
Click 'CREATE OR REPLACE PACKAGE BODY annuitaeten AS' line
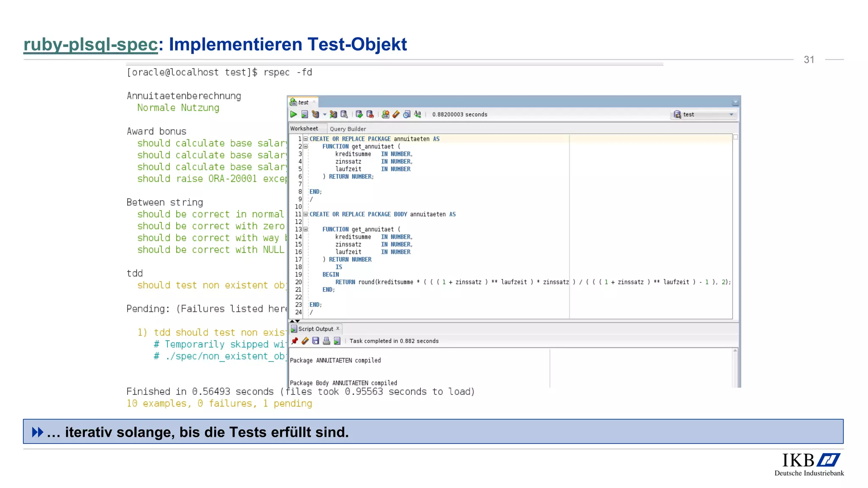(382, 214)
